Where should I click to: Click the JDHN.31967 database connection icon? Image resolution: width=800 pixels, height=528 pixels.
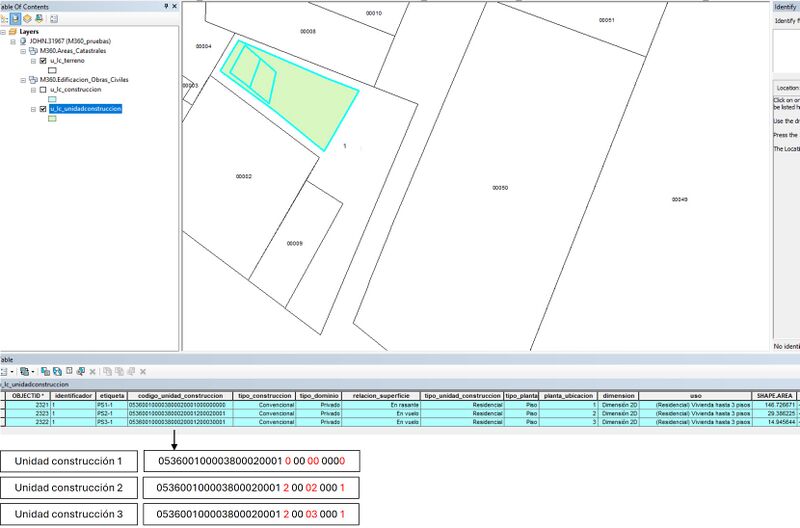23,41
